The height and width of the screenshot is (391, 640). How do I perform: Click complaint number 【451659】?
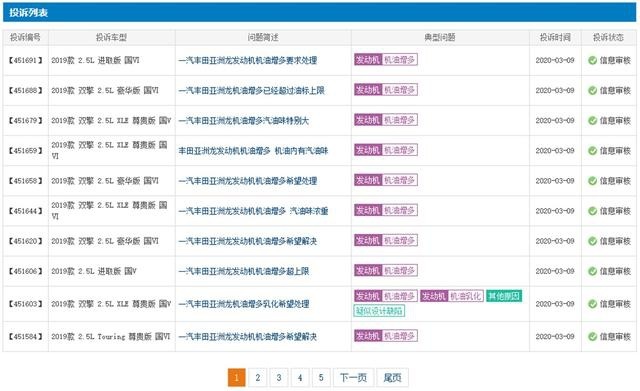point(25,151)
